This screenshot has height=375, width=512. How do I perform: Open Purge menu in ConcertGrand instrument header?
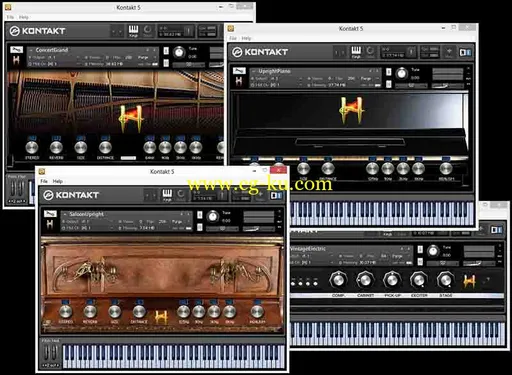point(145,57)
